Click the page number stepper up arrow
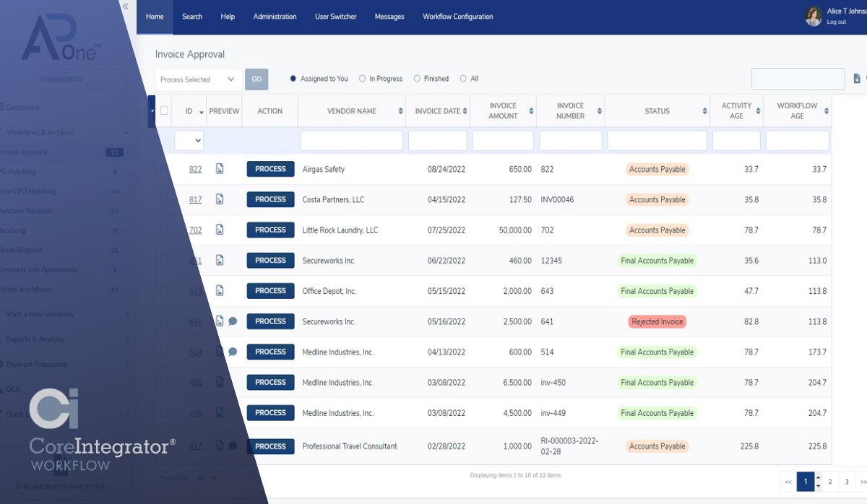 tap(819, 477)
